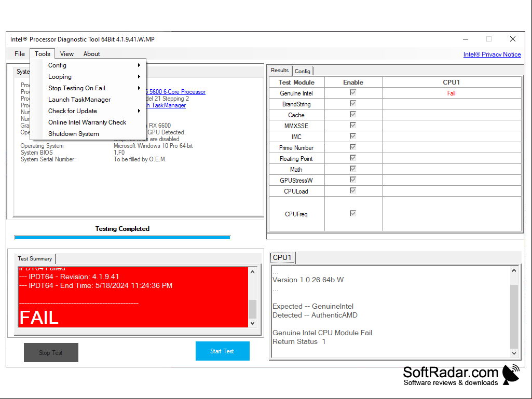The width and height of the screenshot is (532, 399).
Task: Click the IPDT64 End Time line
Action: 96,286
